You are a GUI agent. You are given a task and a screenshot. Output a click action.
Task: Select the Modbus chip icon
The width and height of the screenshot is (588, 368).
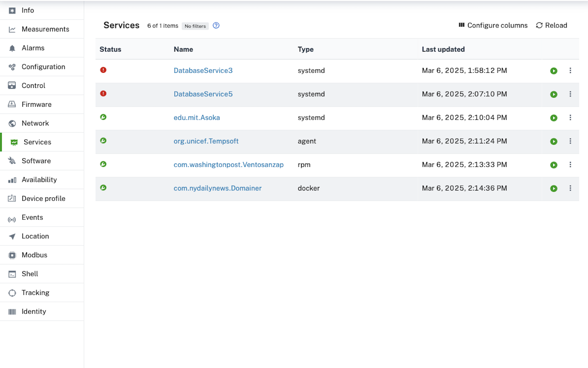tap(11, 255)
